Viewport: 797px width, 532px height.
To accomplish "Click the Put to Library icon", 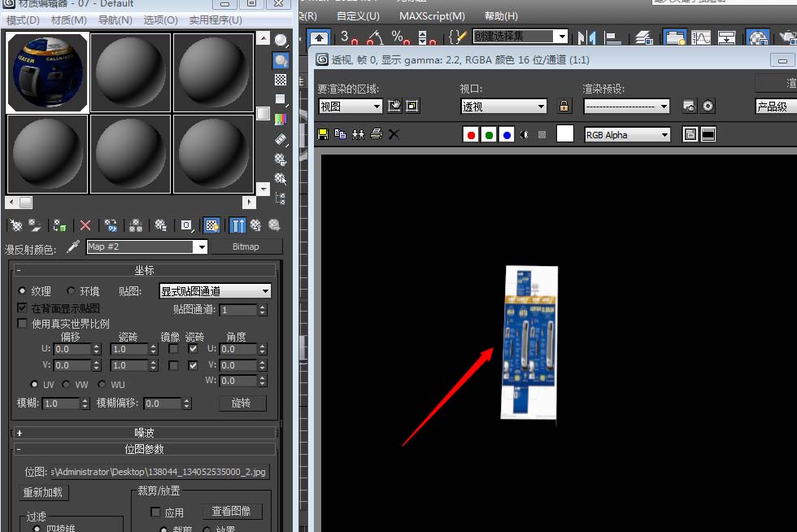I will coord(161,225).
